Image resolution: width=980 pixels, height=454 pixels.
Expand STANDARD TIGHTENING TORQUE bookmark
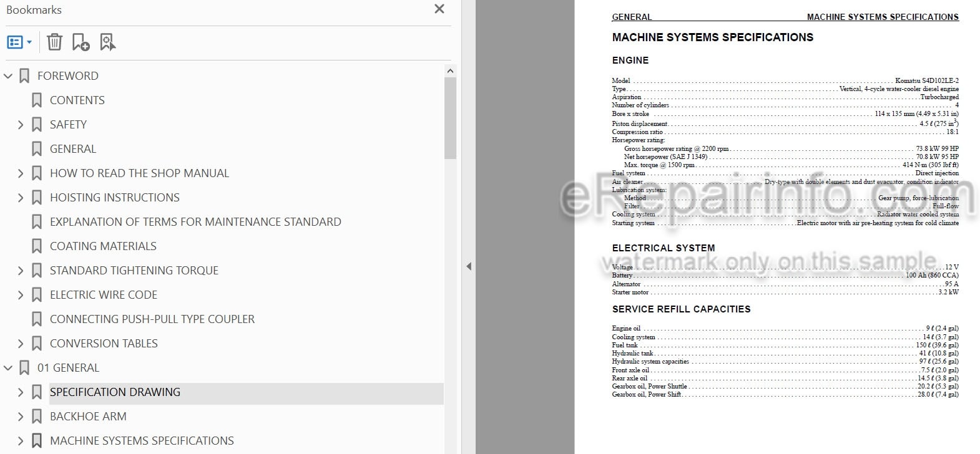click(21, 271)
